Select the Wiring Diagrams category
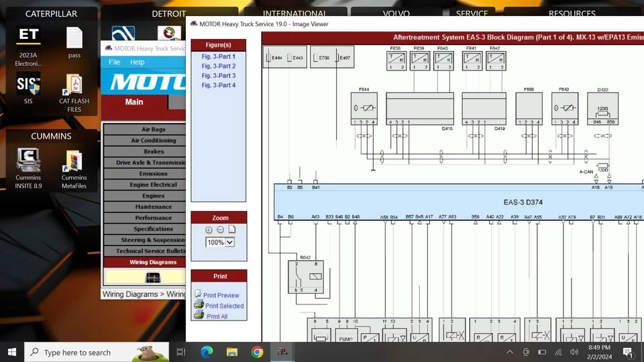This screenshot has height=362, width=644. [145, 262]
